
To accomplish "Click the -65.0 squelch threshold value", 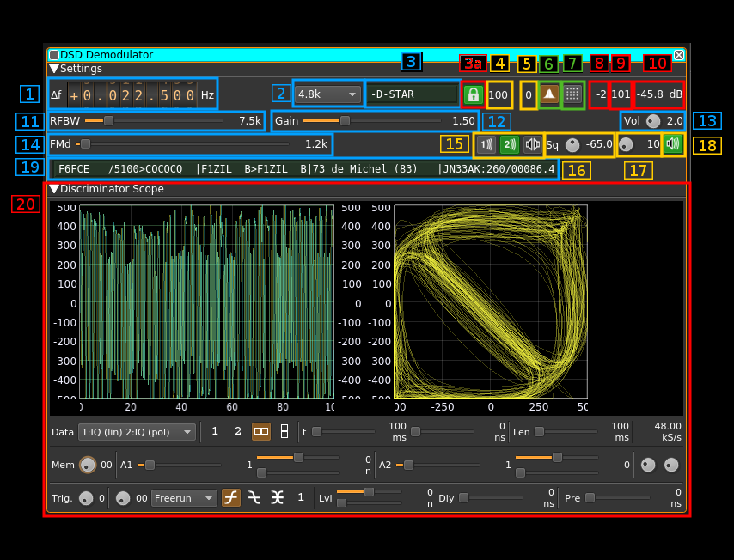I will pyautogui.click(x=599, y=144).
